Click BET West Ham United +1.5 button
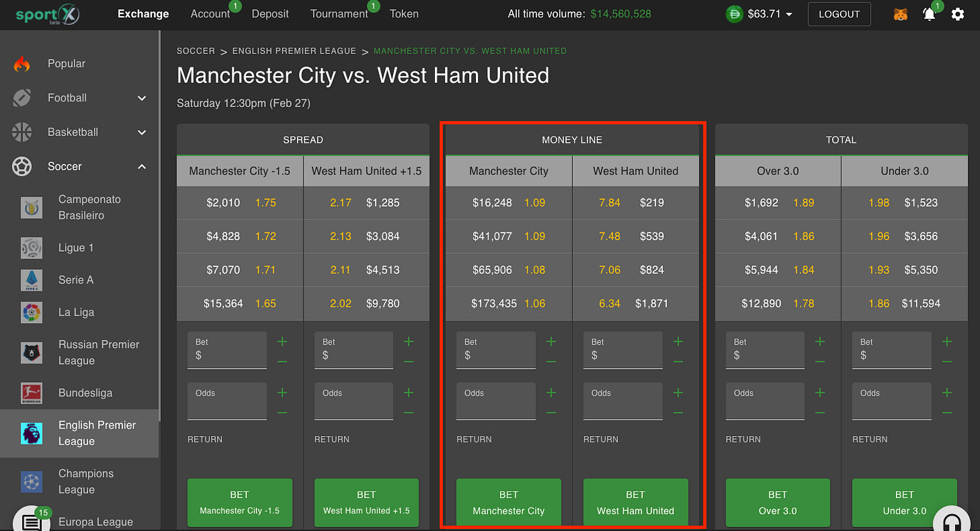Screen dimensions: 980x531 [x=366, y=502]
